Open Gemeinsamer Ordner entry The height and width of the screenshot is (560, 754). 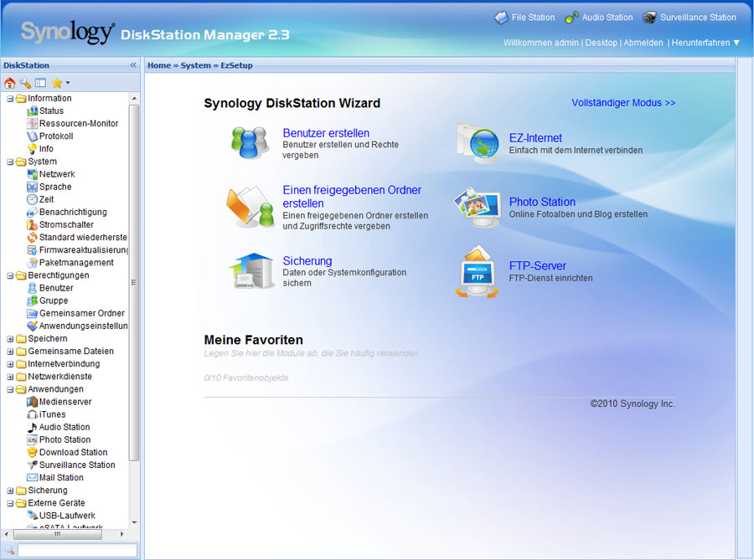click(x=76, y=313)
